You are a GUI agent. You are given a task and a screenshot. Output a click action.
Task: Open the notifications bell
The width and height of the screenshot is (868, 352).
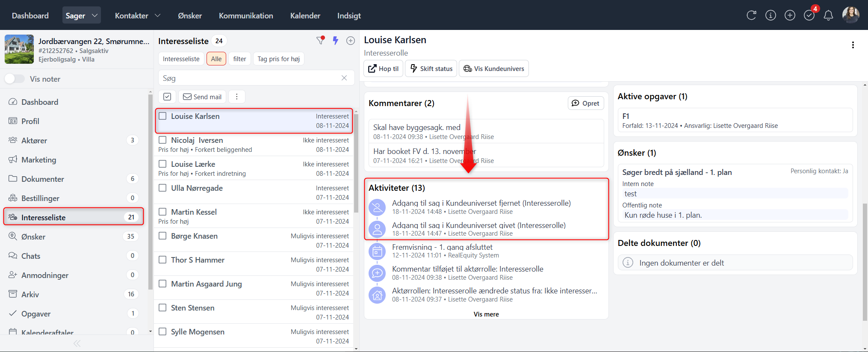pyautogui.click(x=828, y=15)
